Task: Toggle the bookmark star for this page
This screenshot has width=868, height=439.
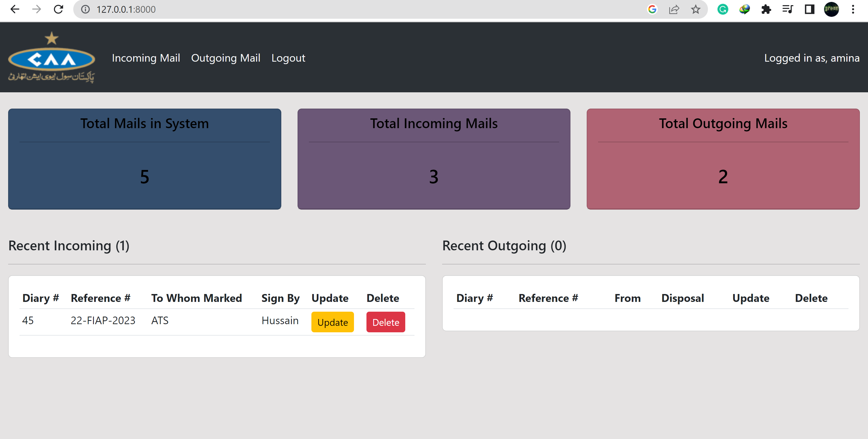Action: coord(695,9)
